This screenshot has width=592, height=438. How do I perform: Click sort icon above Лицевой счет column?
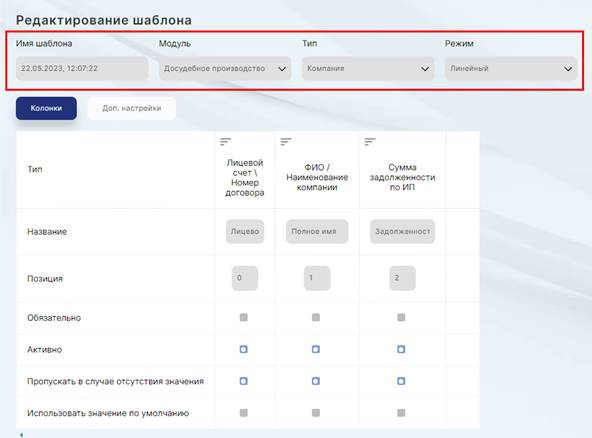click(x=225, y=142)
